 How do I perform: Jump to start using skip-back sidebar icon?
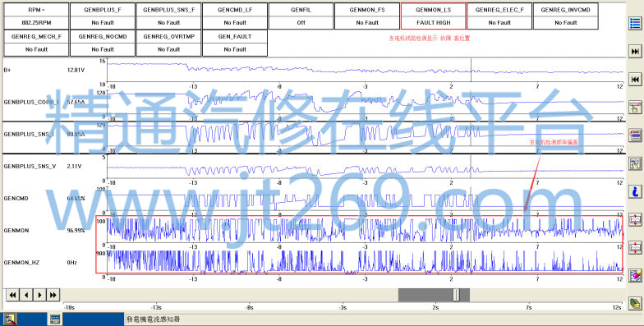[635, 79]
